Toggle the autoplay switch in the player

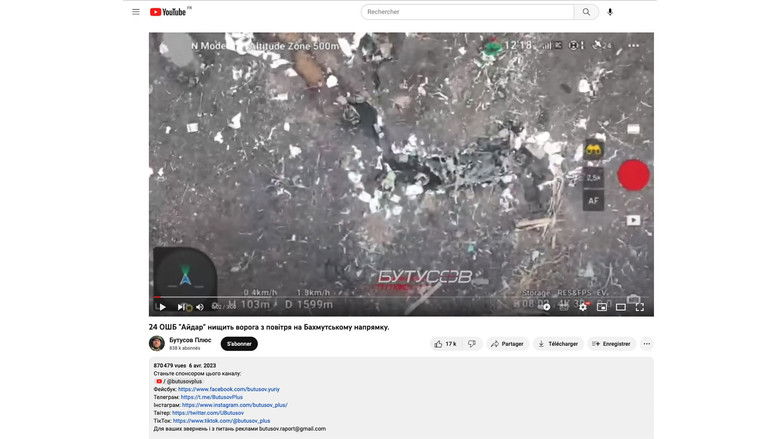(x=548, y=307)
